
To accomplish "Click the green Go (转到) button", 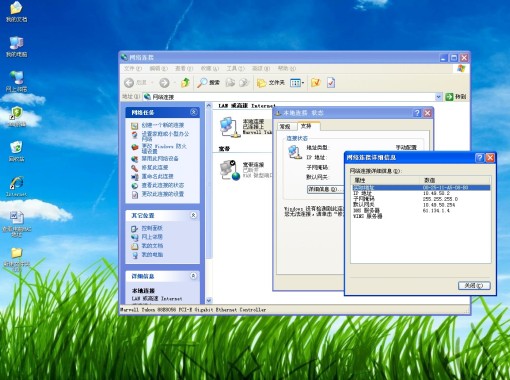I will pyautogui.click(x=456, y=97).
